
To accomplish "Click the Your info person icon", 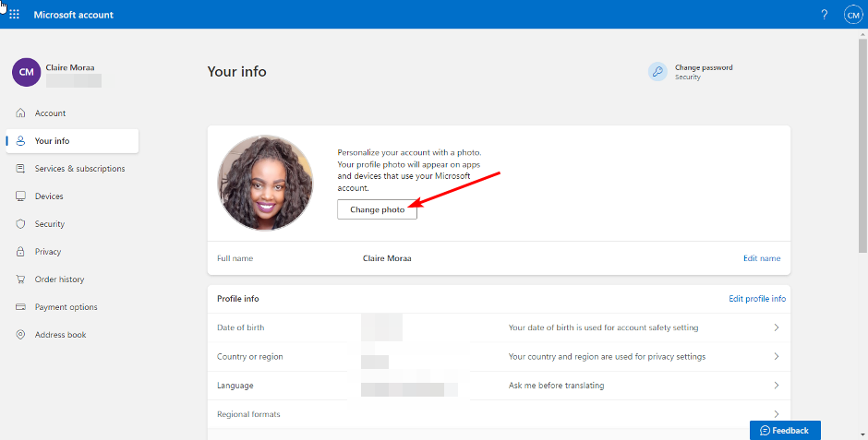I will coord(20,140).
